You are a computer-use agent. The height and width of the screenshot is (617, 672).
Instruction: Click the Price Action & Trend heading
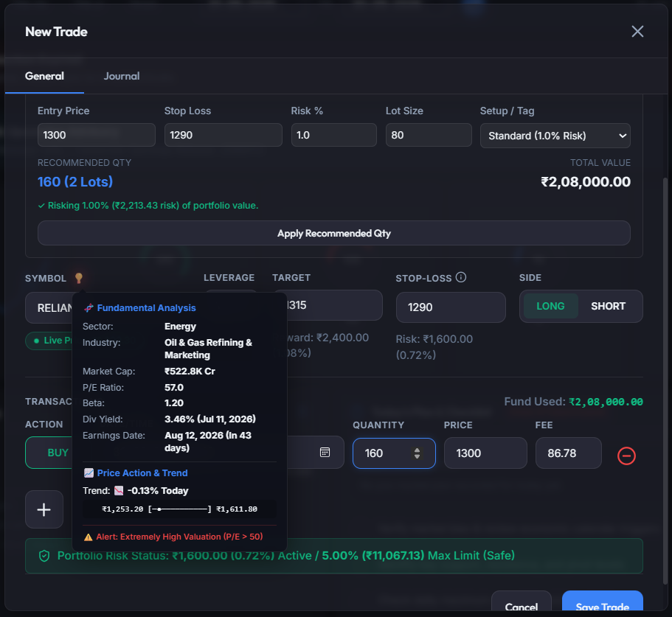coord(142,473)
